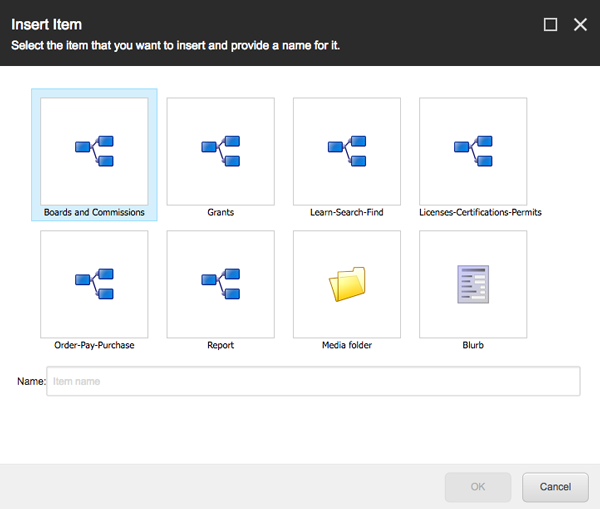
Task: Click the OK button
Action: coord(478,487)
